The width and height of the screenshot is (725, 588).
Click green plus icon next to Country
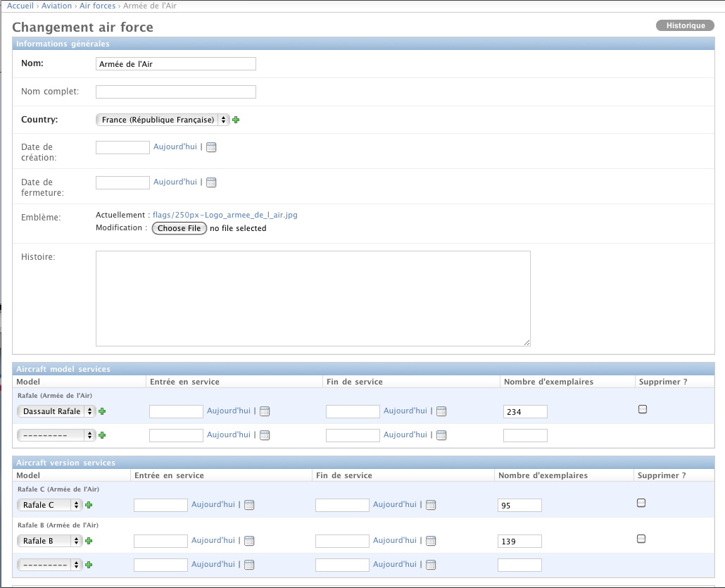(x=236, y=120)
